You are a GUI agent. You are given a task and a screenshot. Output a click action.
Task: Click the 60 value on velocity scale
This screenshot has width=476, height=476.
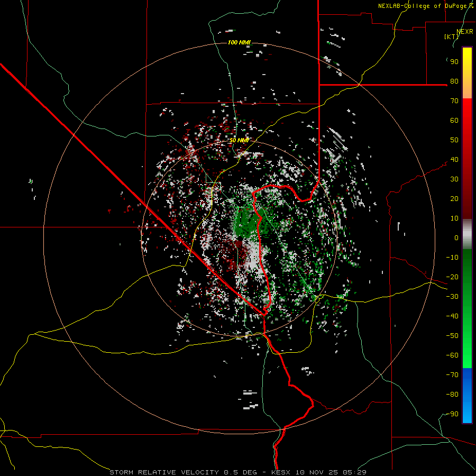(x=454, y=121)
